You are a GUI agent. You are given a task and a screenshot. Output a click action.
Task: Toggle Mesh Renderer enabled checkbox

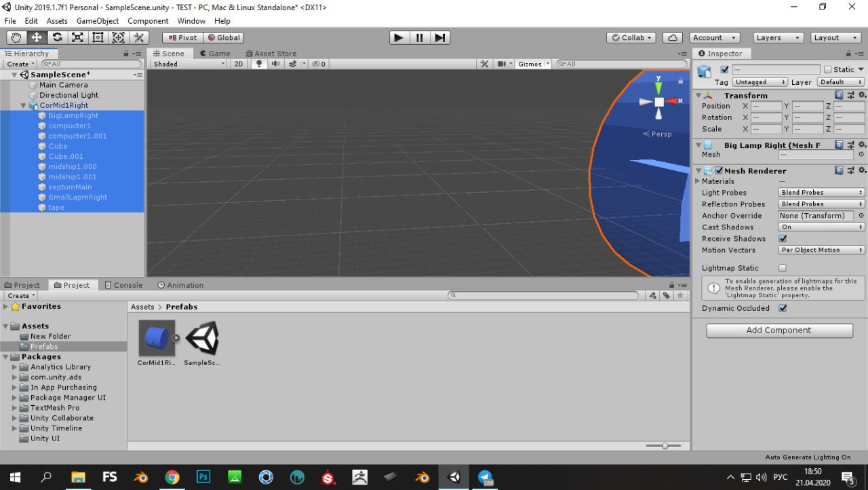pos(719,171)
